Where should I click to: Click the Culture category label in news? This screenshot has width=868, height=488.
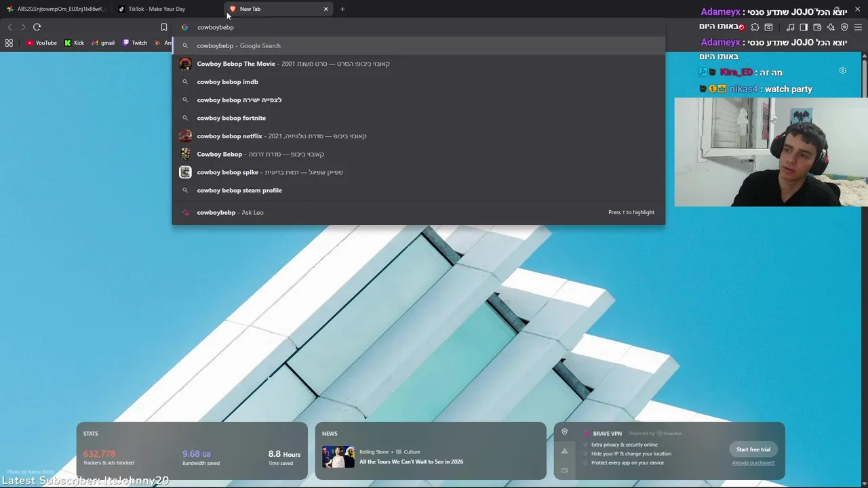(x=412, y=452)
